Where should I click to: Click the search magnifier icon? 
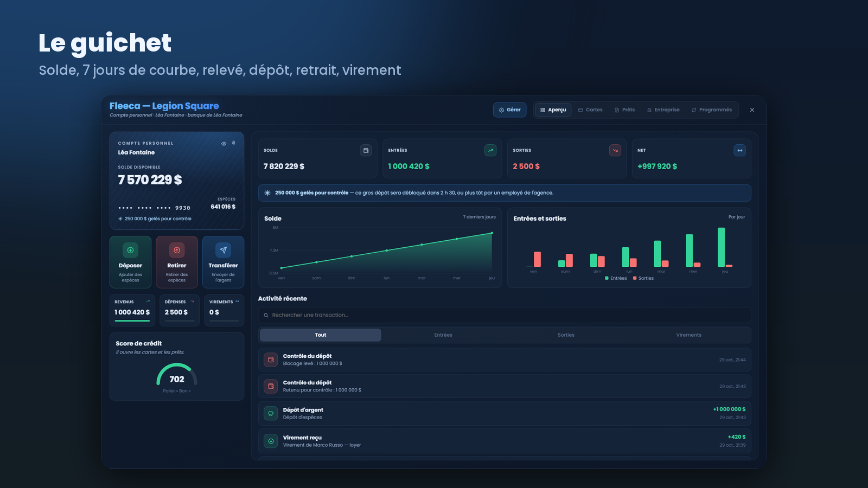click(x=266, y=315)
